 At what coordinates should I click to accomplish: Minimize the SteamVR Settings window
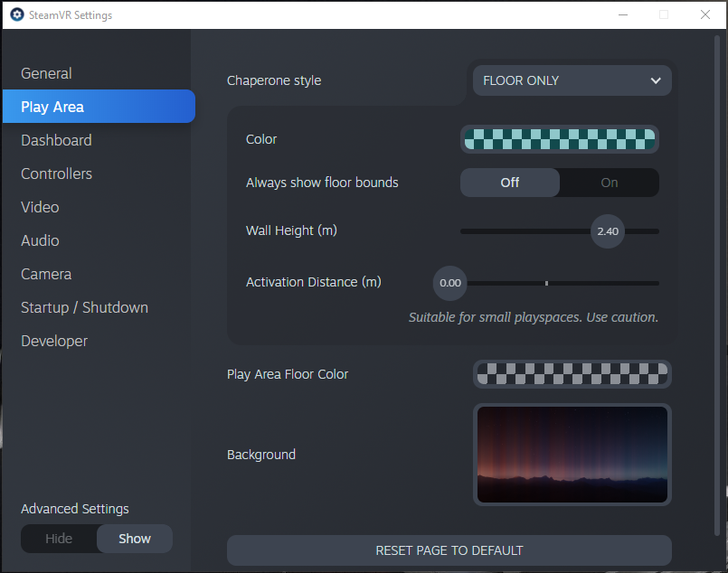coord(623,14)
